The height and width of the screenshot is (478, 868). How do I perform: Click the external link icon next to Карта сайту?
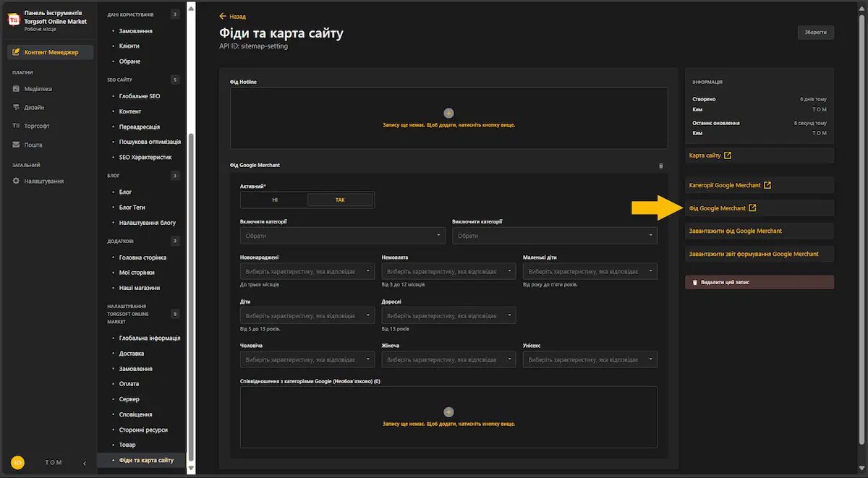click(728, 155)
